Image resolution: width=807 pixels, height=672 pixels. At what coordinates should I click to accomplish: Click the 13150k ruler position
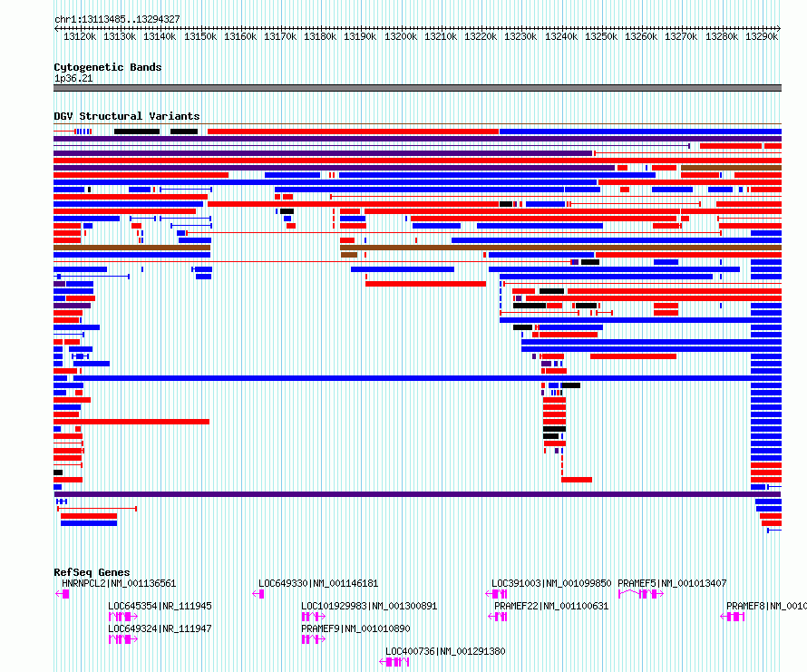(x=200, y=36)
